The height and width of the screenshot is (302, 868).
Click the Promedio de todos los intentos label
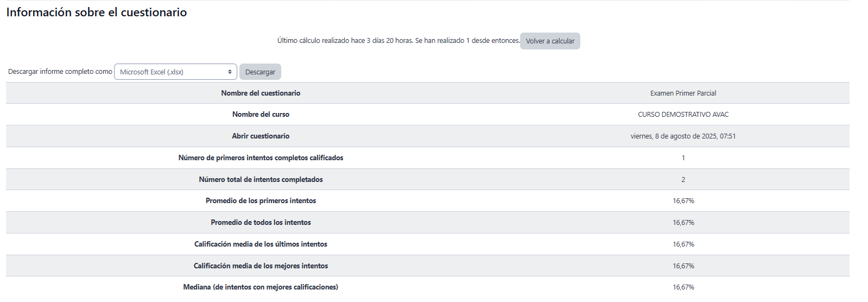pos(261,223)
